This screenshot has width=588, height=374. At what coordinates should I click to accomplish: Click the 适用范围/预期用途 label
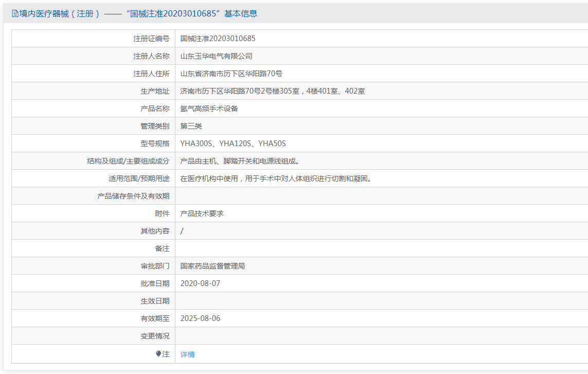[x=139, y=179]
